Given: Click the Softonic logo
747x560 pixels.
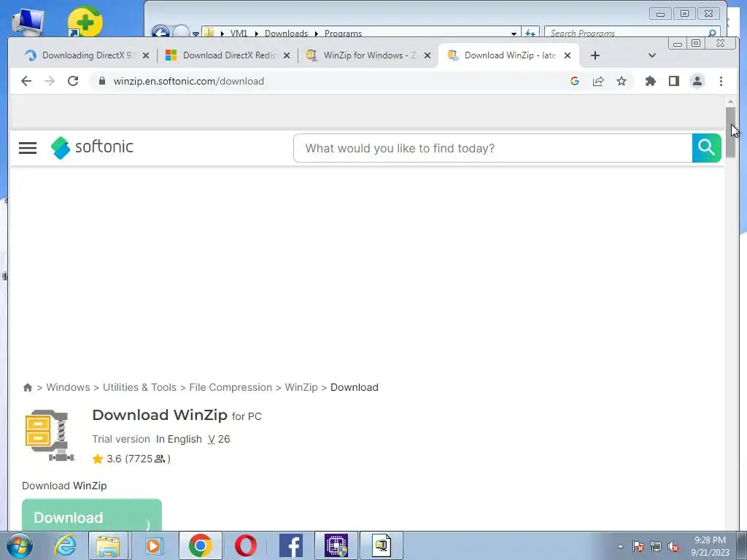Looking at the screenshot, I should 92,147.
